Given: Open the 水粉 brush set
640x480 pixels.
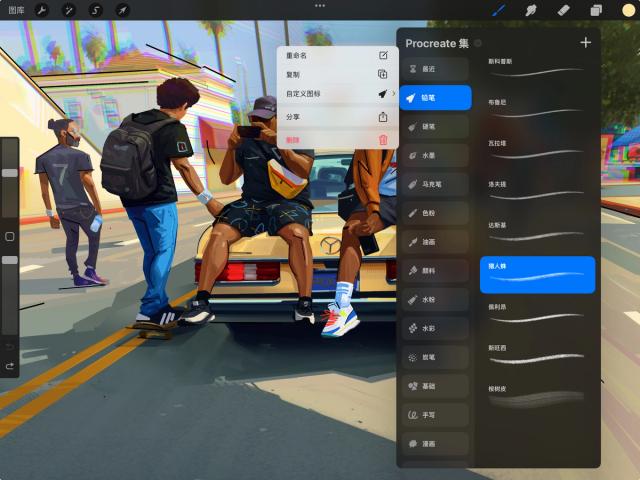Looking at the screenshot, I should [x=435, y=300].
